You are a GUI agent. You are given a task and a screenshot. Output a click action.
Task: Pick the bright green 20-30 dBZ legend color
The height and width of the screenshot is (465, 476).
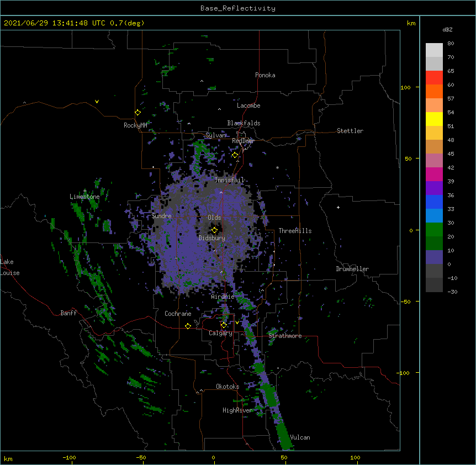click(434, 230)
